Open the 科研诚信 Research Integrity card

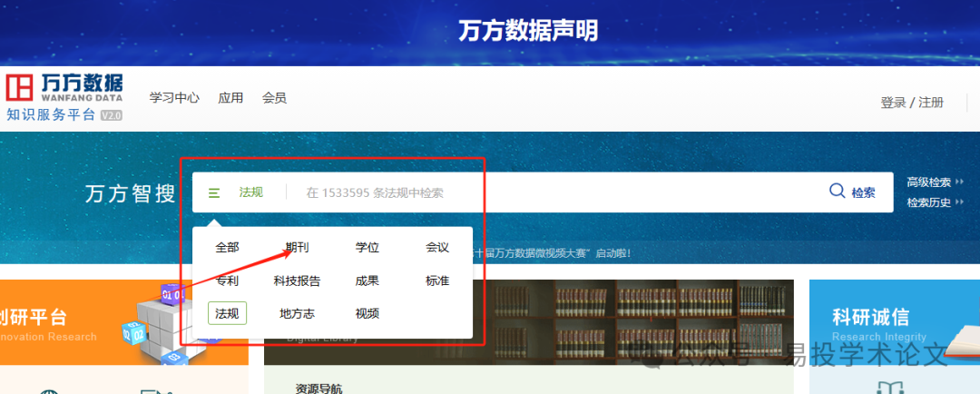(x=895, y=322)
